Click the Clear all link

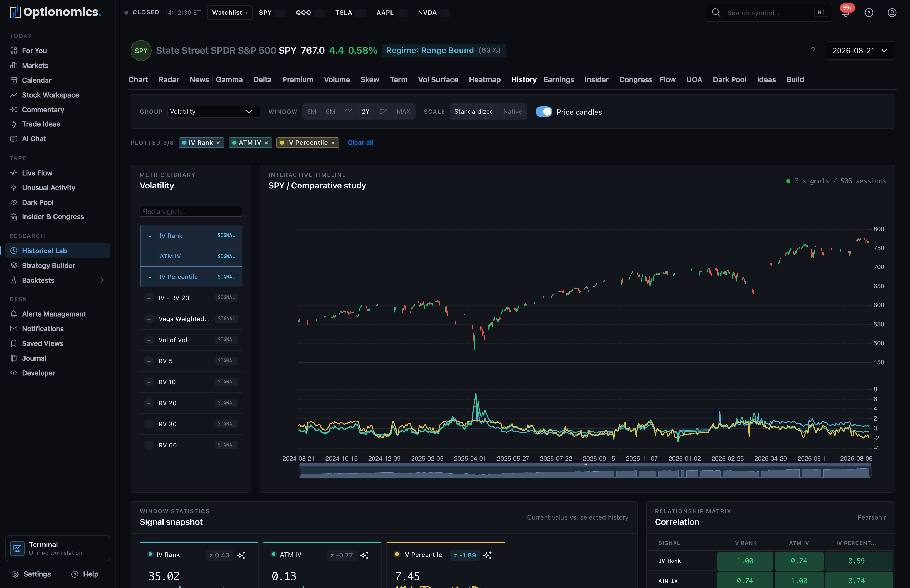360,142
